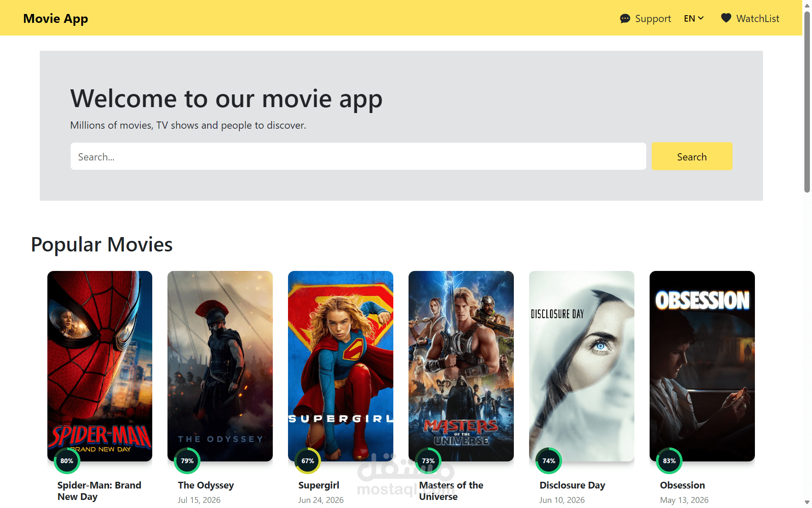Click the release date 'Jun 10, 2026'

coord(562,500)
